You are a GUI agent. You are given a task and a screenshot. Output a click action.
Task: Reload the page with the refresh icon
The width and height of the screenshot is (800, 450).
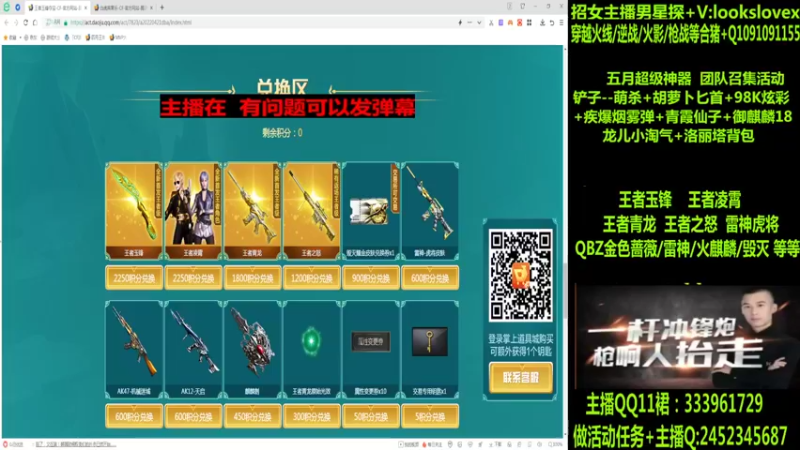click(x=25, y=22)
